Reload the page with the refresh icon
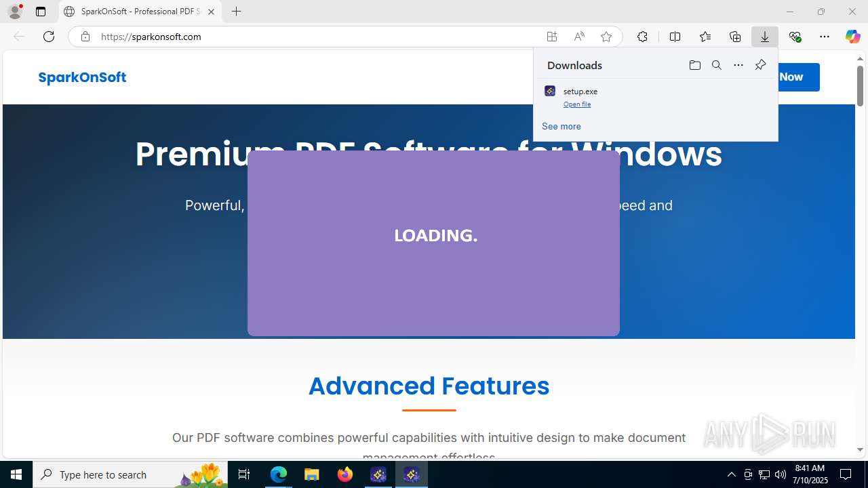The height and width of the screenshot is (488, 868). (x=49, y=37)
